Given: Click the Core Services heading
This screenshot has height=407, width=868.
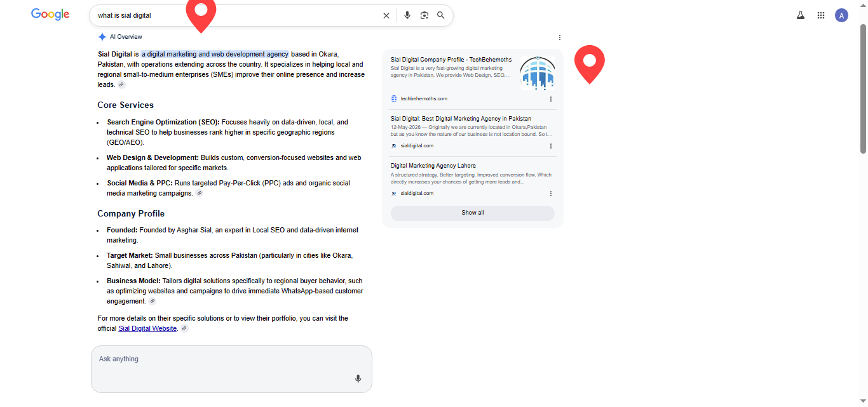Looking at the screenshot, I should (x=125, y=105).
